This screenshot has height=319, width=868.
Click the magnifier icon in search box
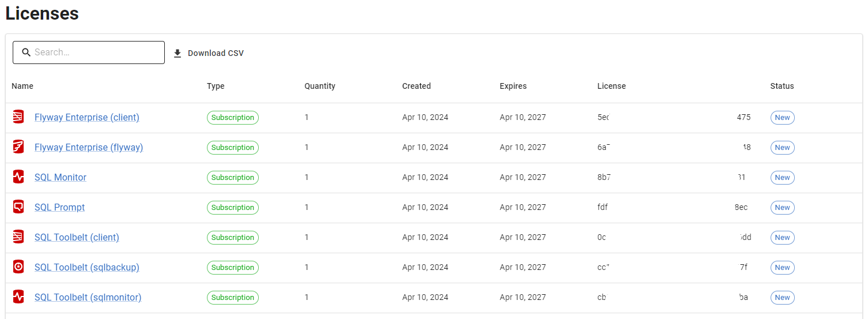tap(26, 52)
